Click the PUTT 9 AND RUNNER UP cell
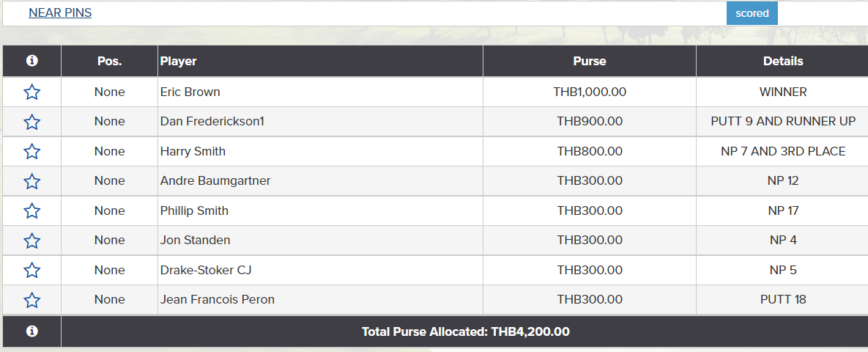Viewport: 868px width, 352px height. click(x=782, y=122)
